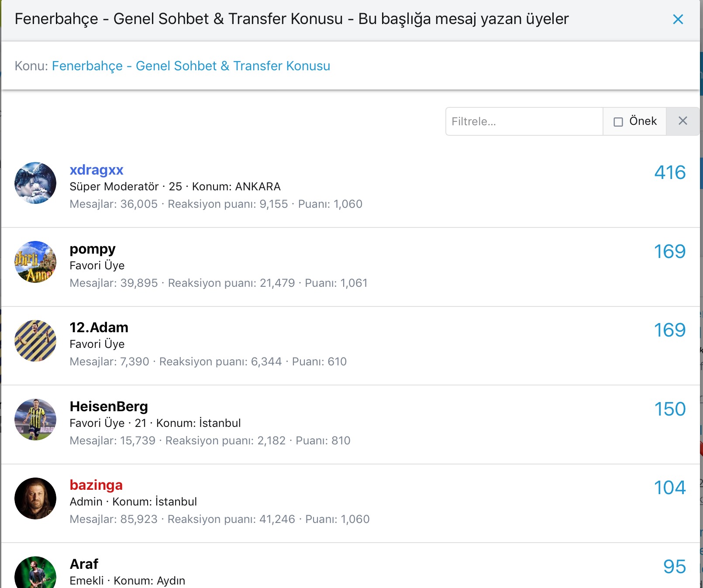Open bazinga's 104 message count
This screenshot has height=588, width=703.
click(x=669, y=488)
